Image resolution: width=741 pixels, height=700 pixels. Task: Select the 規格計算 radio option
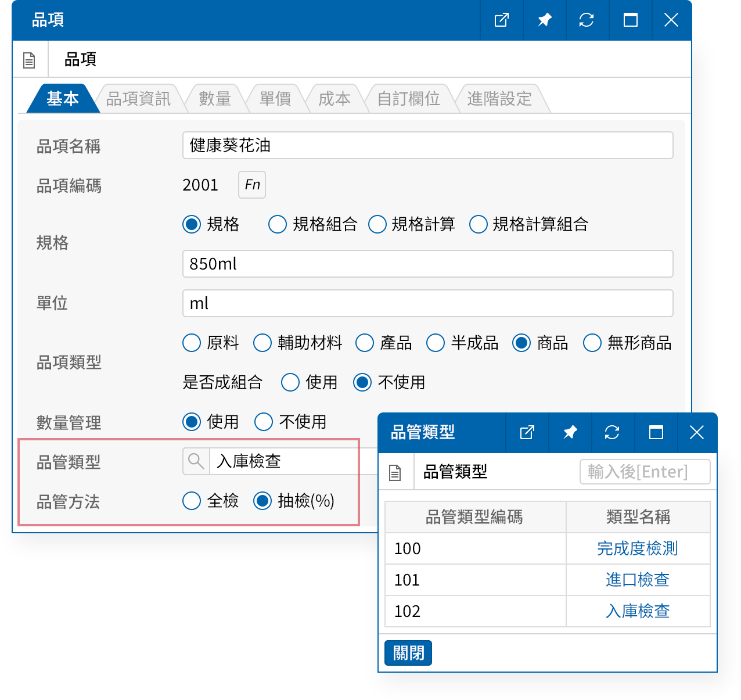(x=377, y=224)
